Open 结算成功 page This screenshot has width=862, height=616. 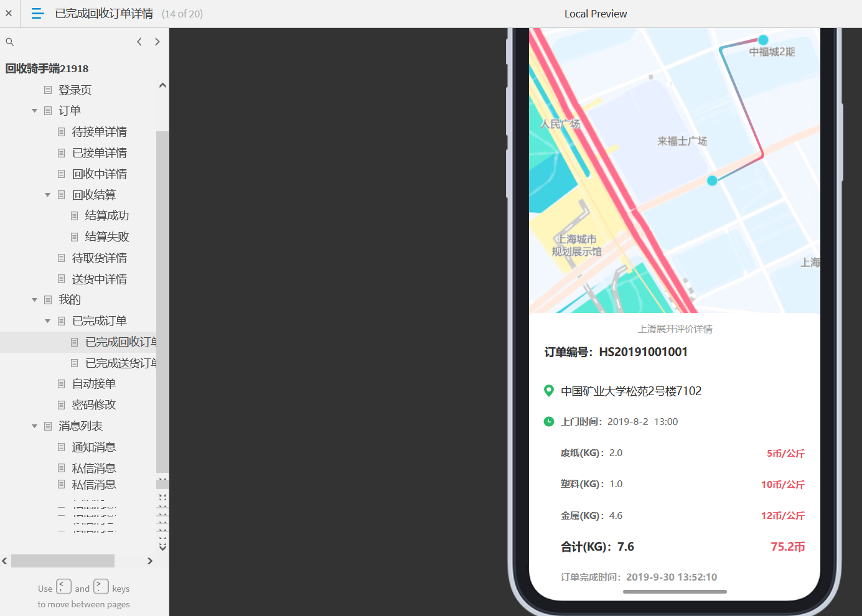[x=107, y=216]
